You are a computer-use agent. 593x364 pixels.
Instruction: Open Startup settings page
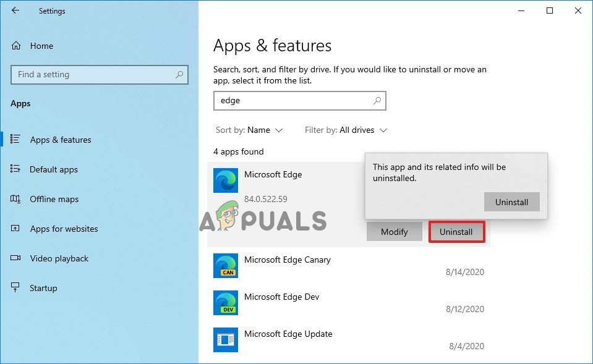click(x=43, y=288)
